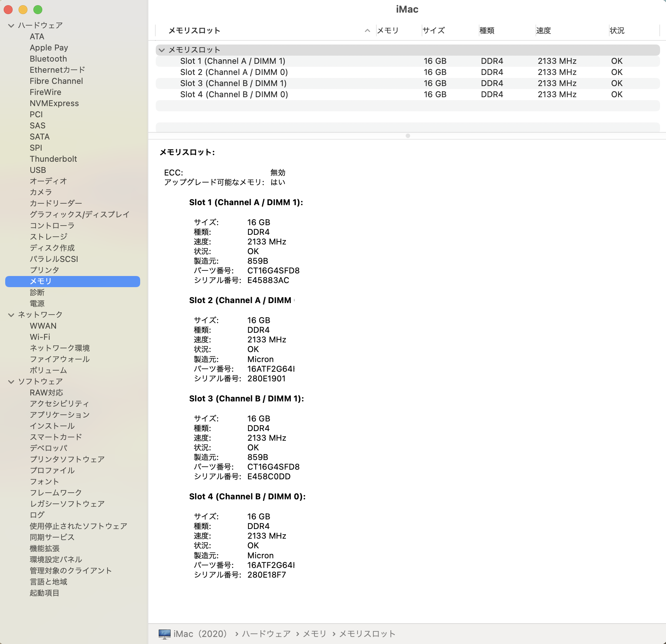Image resolution: width=666 pixels, height=644 pixels.
Task: Select Slot 2 (Channel A / DIMM 0) row
Action: [408, 72]
